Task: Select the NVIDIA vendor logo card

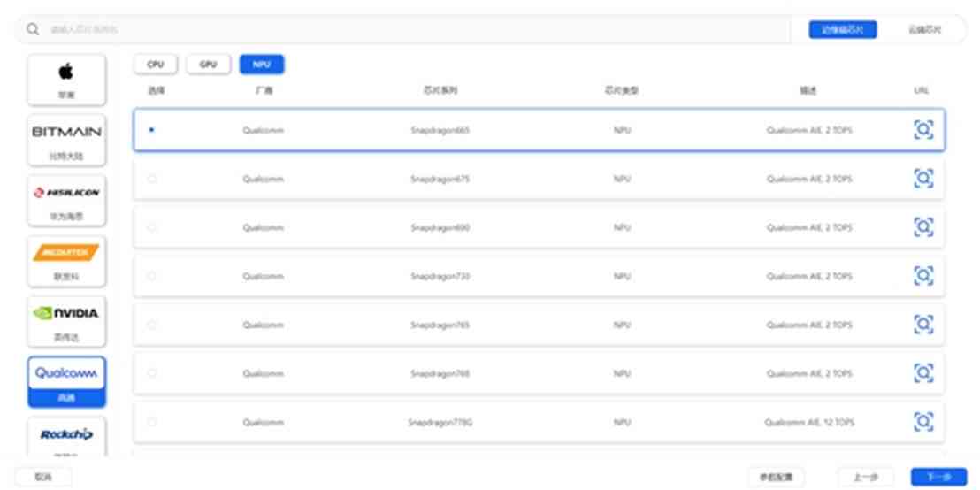Action: [x=66, y=322]
